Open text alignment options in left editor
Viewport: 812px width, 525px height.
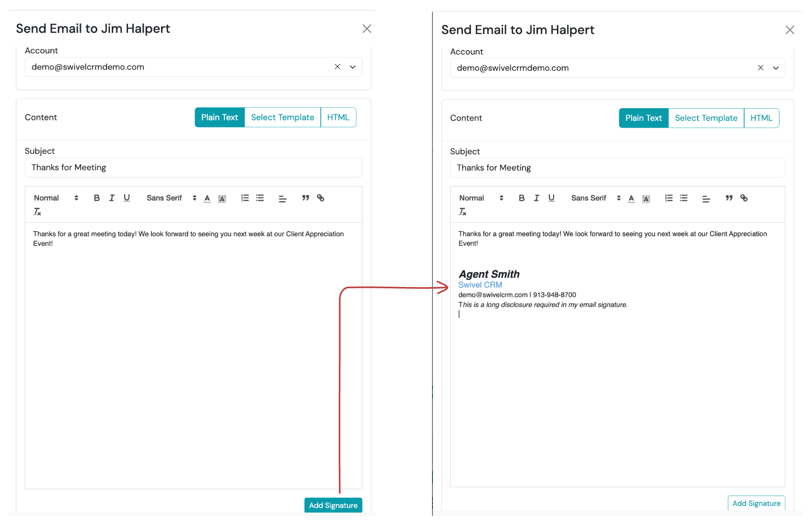pyautogui.click(x=282, y=199)
